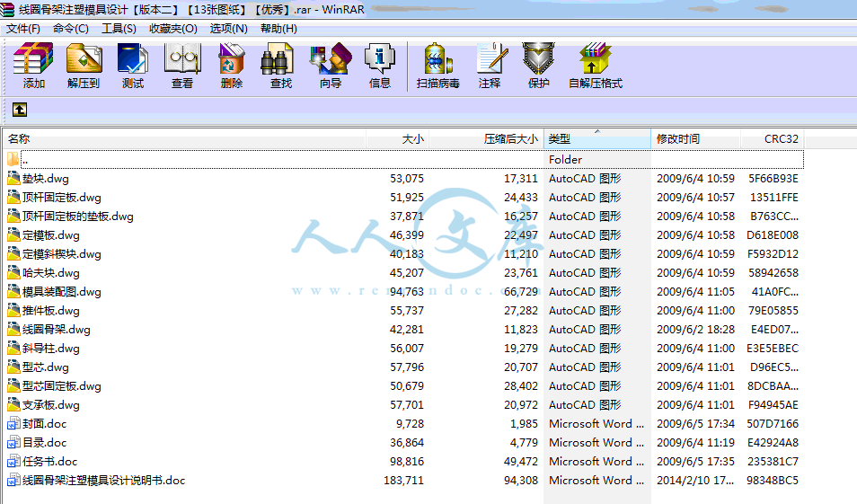Screen dimensions: 857x504
Task: Click the 测试 (Test) toolbar icon
Action: [x=133, y=58]
